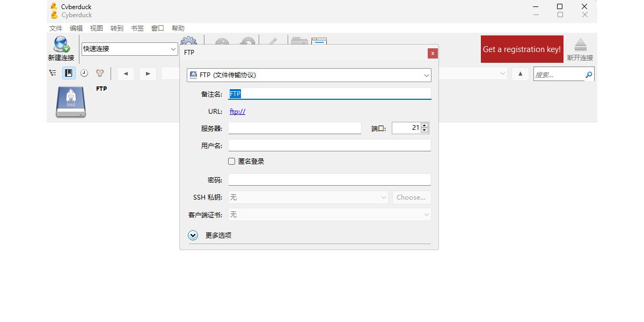
Task: Click the Get a registration key! banner
Action: (x=522, y=49)
